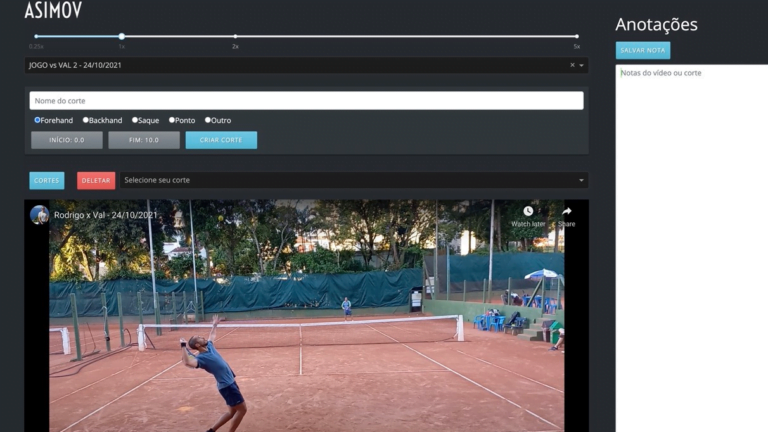The image size is (768, 432).
Task: Pick the Ponto radio option
Action: tap(172, 120)
